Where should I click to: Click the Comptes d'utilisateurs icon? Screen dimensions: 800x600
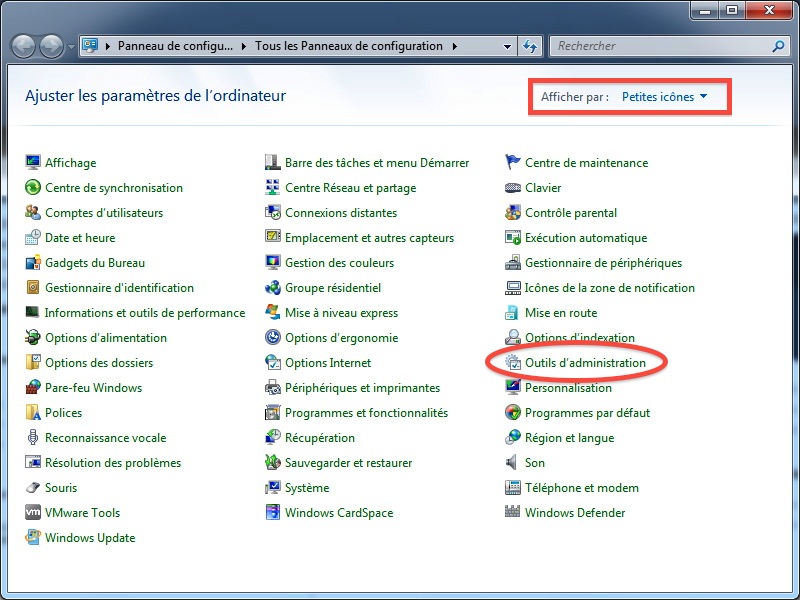click(x=33, y=212)
